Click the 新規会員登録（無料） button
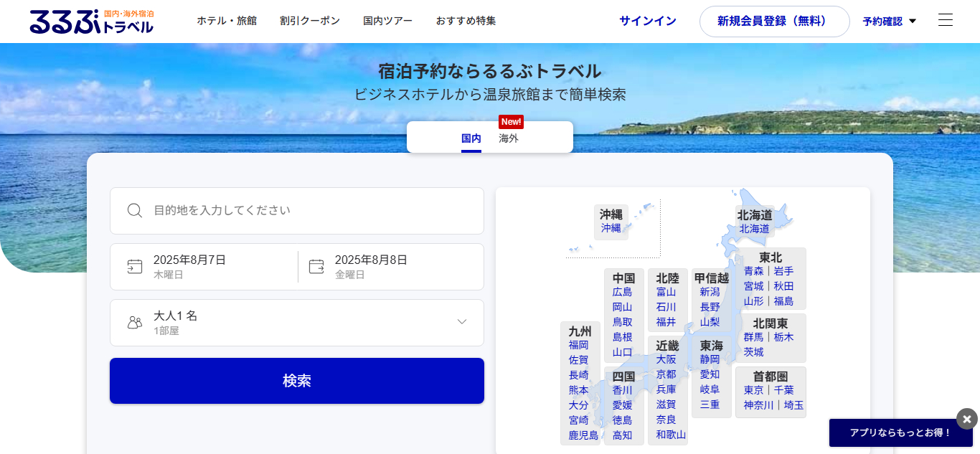This screenshot has height=454, width=980. click(774, 21)
